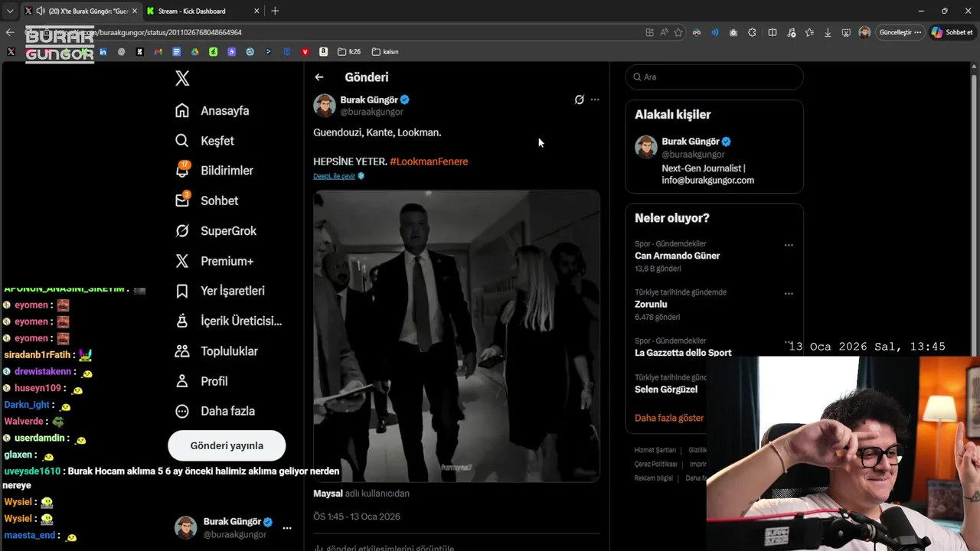Open the Sohbet messages page
Image resolution: width=980 pixels, height=551 pixels.
pyautogui.click(x=207, y=201)
